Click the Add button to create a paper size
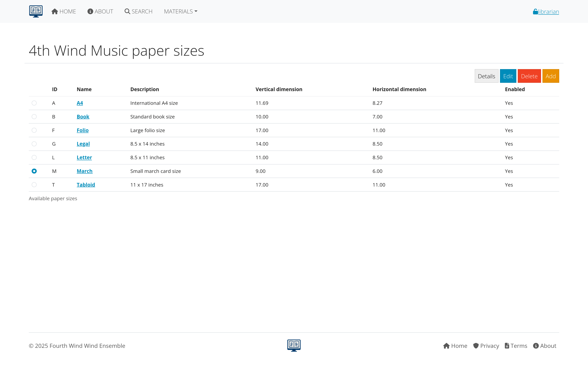The image size is (588, 367). coord(551,76)
